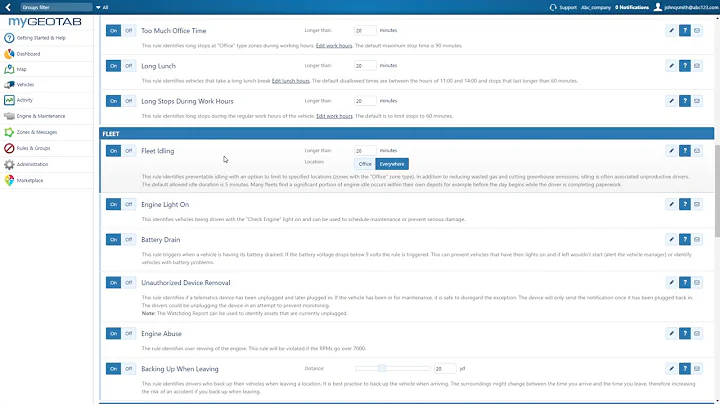The image size is (720, 404).
Task: Turn off Long Lunch rule
Action: [129, 66]
